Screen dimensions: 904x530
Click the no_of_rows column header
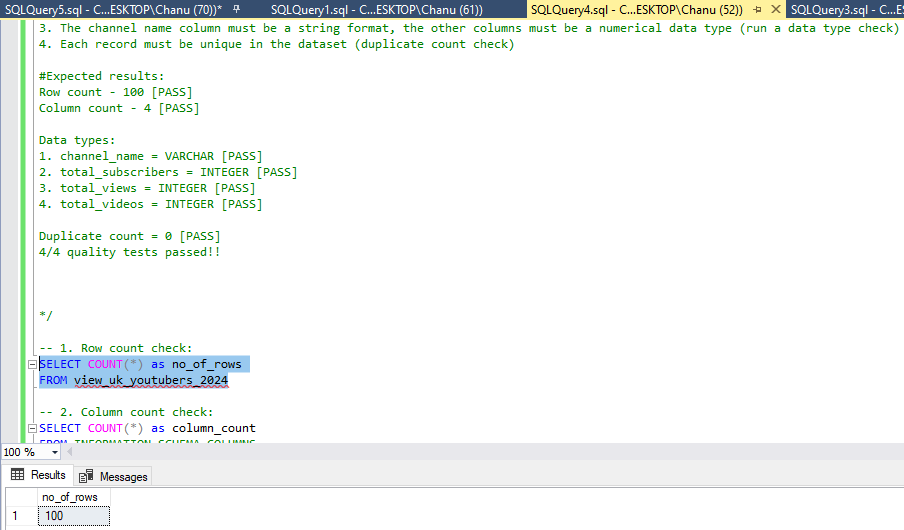pyautogui.click(x=74, y=497)
